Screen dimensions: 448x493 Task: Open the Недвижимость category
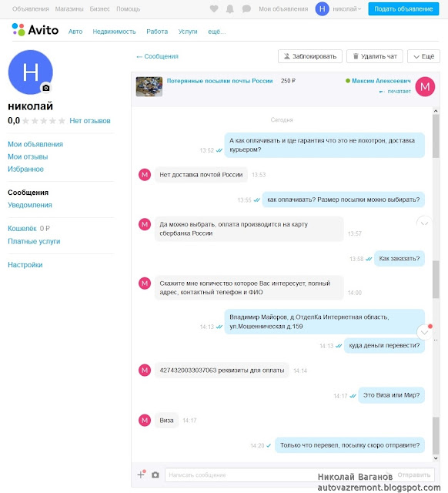click(x=114, y=32)
